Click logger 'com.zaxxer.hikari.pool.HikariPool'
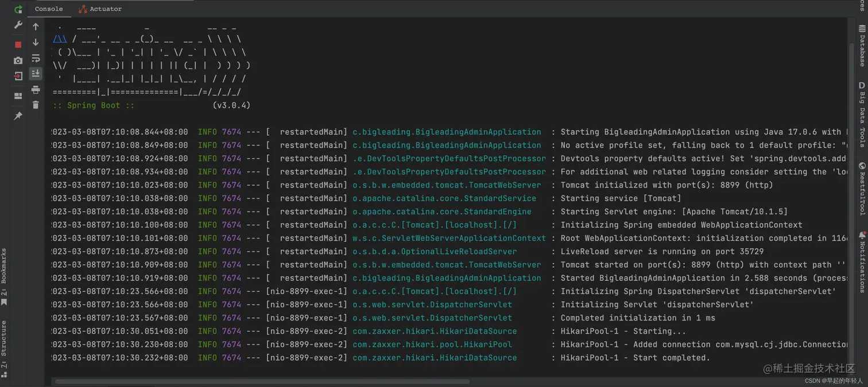This screenshot has width=868, height=387. tap(432, 344)
